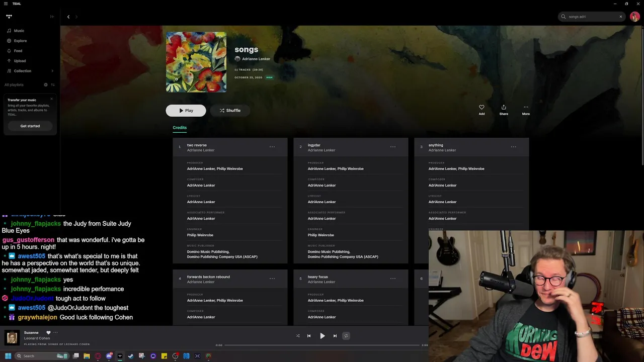Open options for track ingydar

pyautogui.click(x=393, y=147)
